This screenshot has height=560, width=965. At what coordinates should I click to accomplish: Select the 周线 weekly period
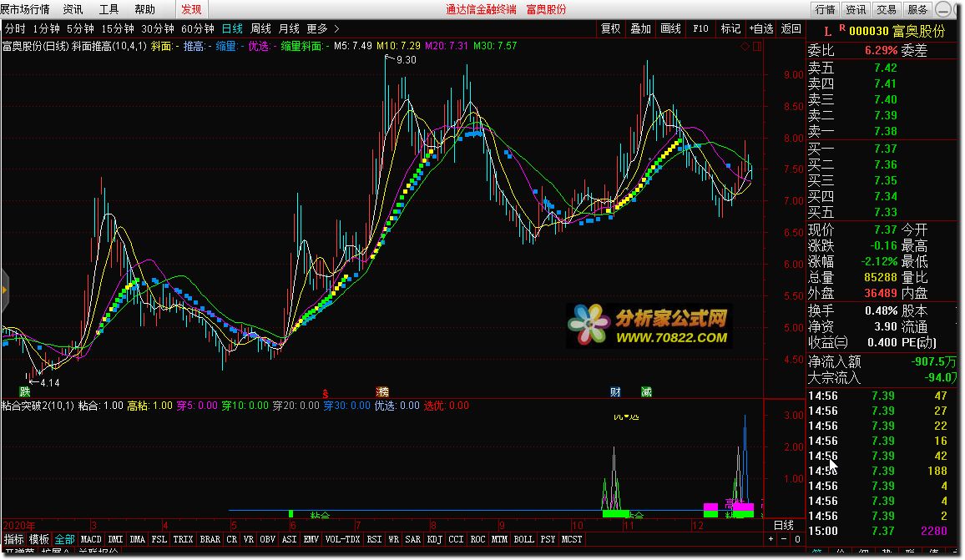pos(261,29)
